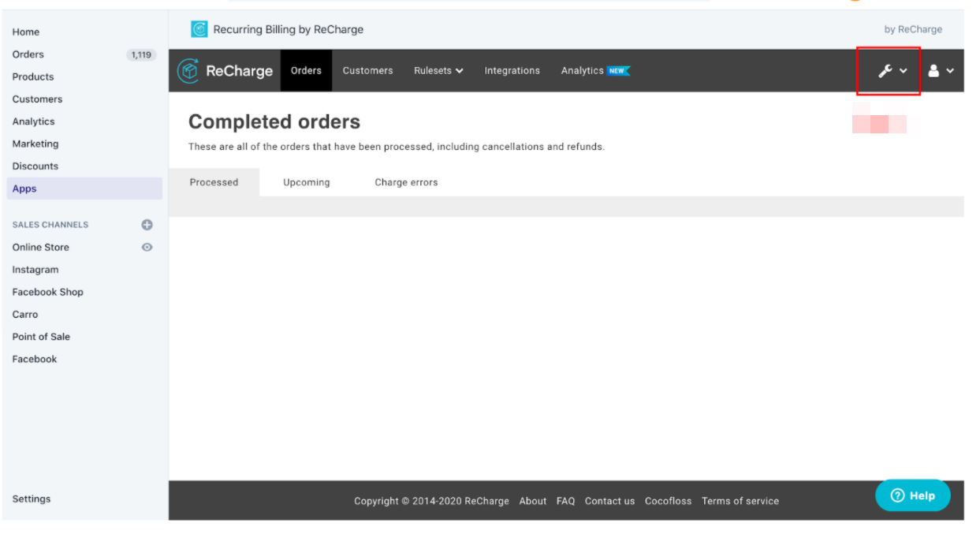Click the Terms of service link
The image size is (980, 534).
click(x=740, y=501)
